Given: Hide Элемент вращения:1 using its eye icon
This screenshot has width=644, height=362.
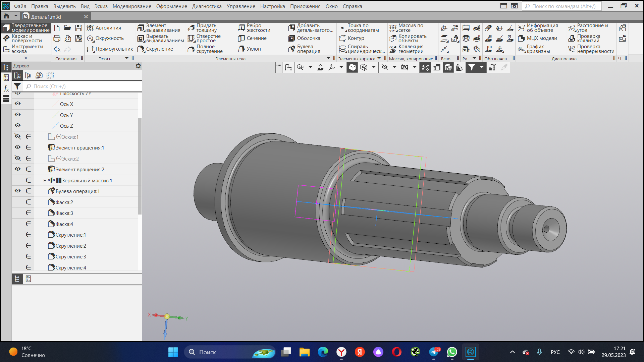Looking at the screenshot, I should pos(18,147).
